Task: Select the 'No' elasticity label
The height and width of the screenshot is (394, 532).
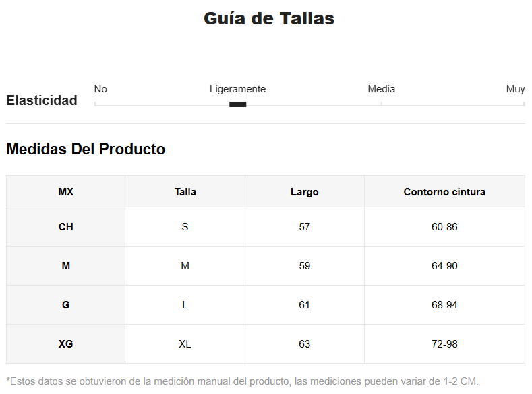Action: coord(100,89)
